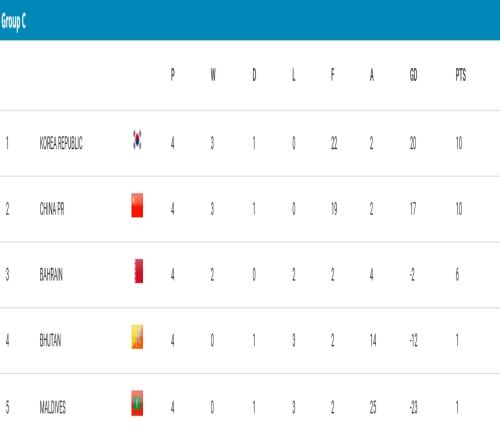This screenshot has height=440, width=500.
Task: Open the Bahrain team link
Action: (51, 275)
